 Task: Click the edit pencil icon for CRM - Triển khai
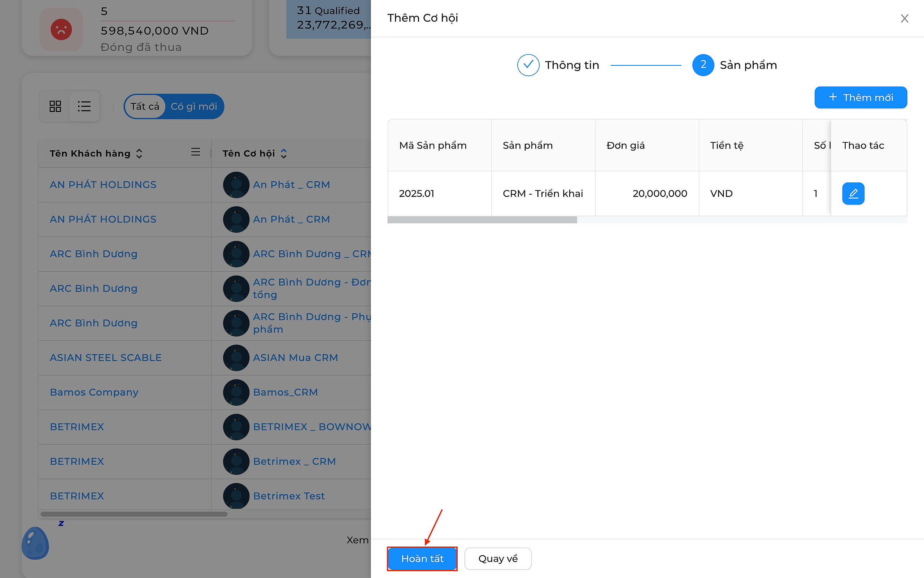point(853,193)
